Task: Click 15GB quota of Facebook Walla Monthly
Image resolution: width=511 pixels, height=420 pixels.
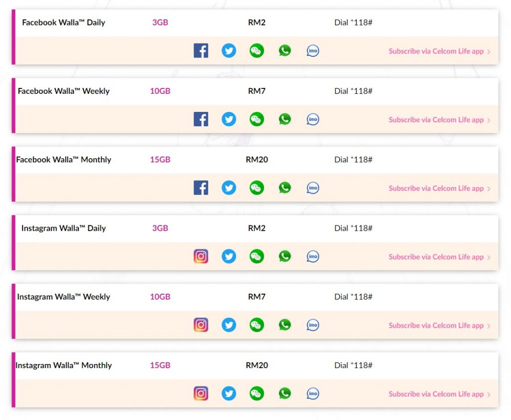Action: coord(160,159)
